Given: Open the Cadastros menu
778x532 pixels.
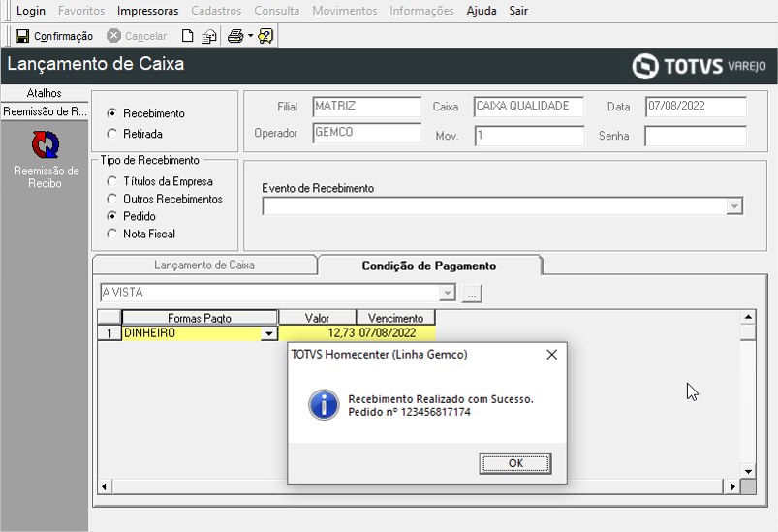Looking at the screenshot, I should pos(216,11).
